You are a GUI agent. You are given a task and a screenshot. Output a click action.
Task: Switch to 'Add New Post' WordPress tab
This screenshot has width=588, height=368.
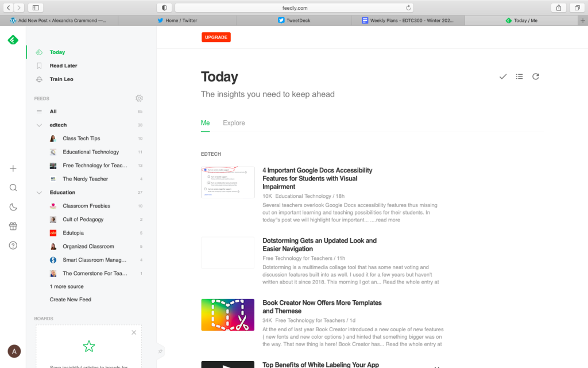pyautogui.click(x=59, y=21)
